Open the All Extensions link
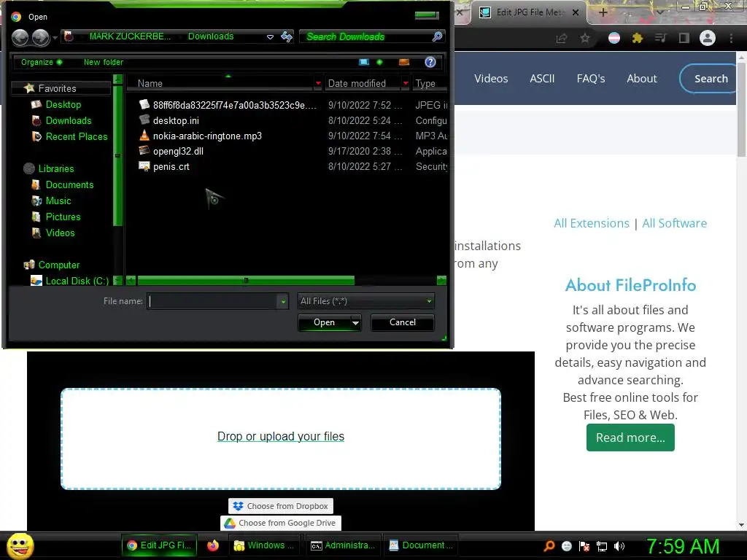 [591, 223]
